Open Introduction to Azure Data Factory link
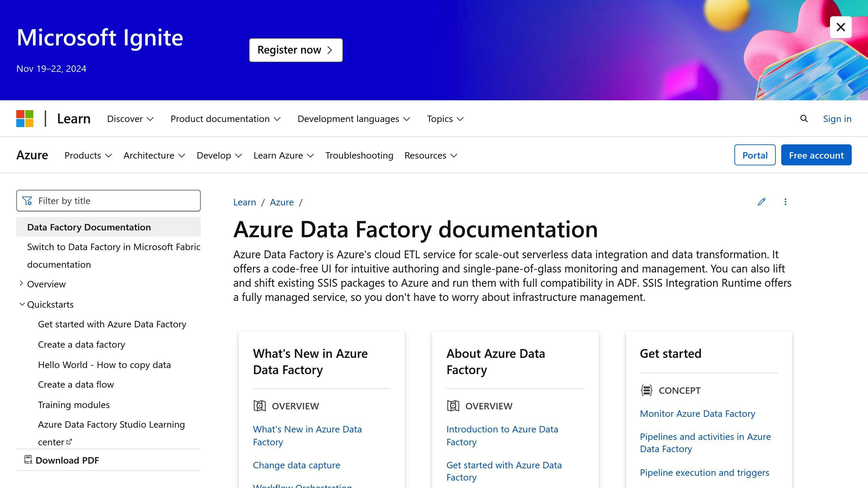868x488 pixels. [x=502, y=435]
